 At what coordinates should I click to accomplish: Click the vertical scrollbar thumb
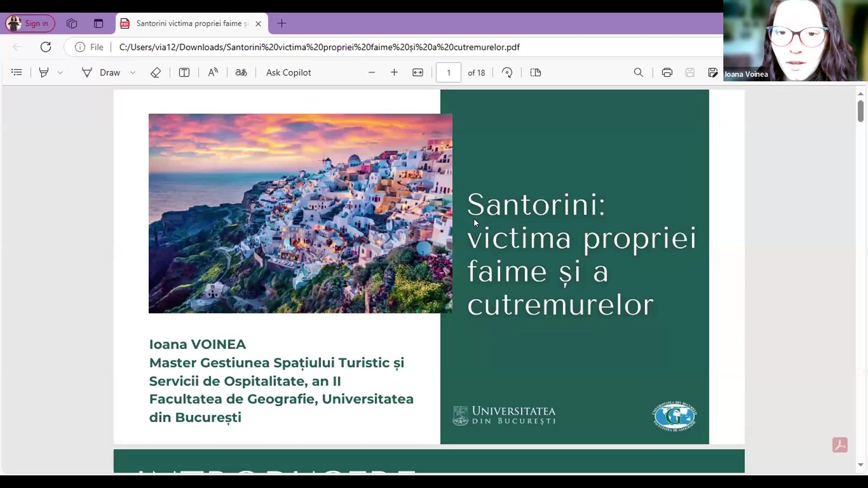pos(860,111)
